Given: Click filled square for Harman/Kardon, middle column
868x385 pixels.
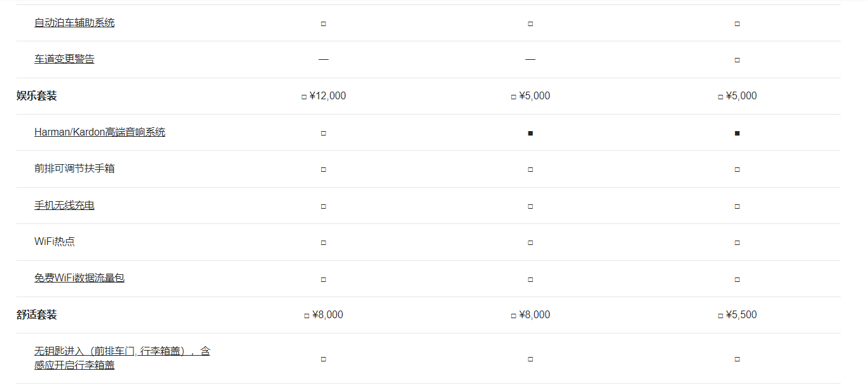Looking at the screenshot, I should tap(530, 133).
